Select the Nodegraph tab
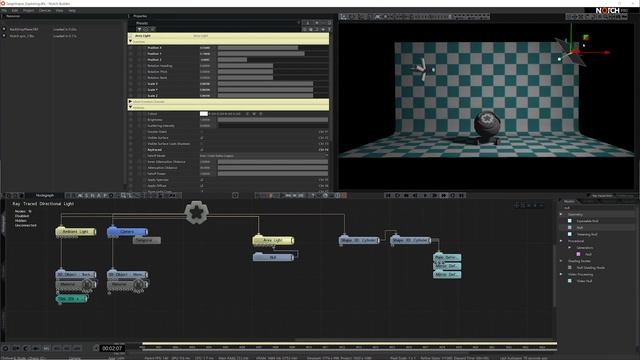 [45, 196]
